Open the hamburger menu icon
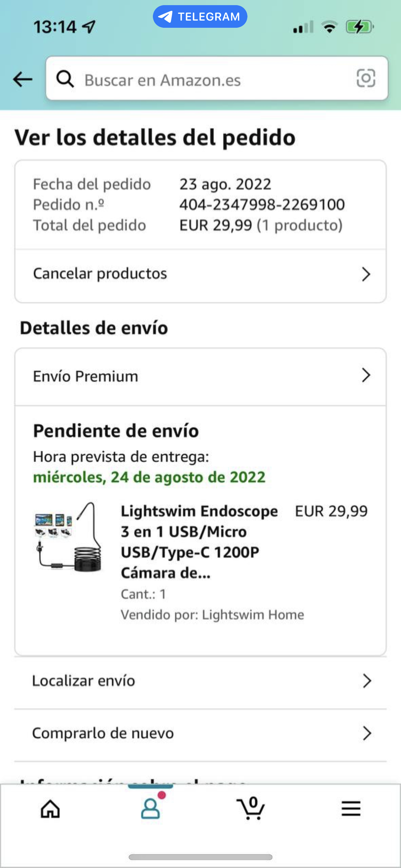The height and width of the screenshot is (868, 401). [x=351, y=809]
